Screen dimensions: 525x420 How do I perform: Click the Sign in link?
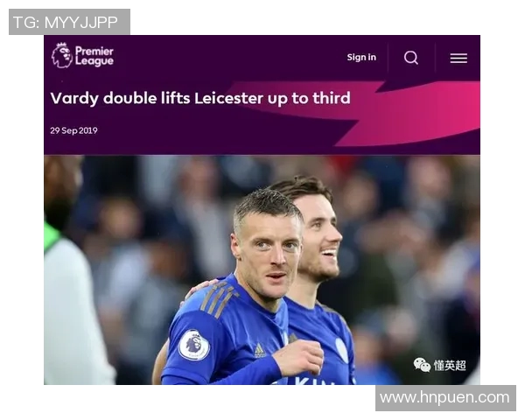coord(361,57)
